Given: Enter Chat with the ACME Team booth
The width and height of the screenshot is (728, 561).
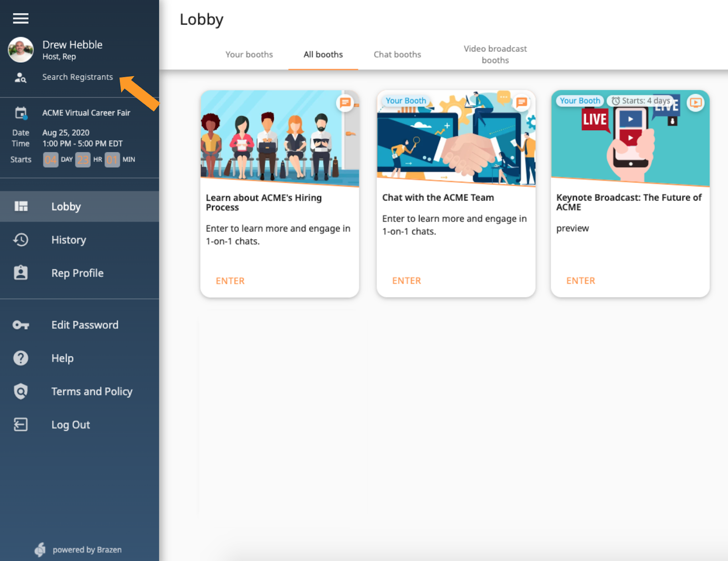Looking at the screenshot, I should 407,281.
